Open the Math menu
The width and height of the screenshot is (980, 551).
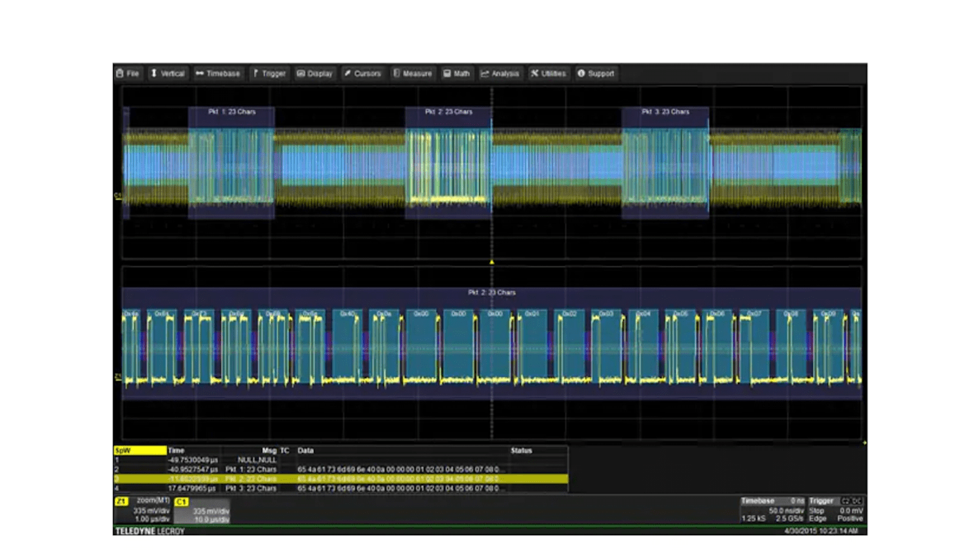tap(457, 73)
